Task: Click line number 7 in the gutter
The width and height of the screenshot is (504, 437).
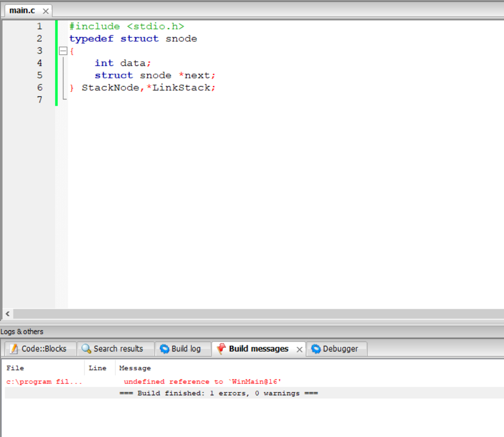Action: point(39,99)
